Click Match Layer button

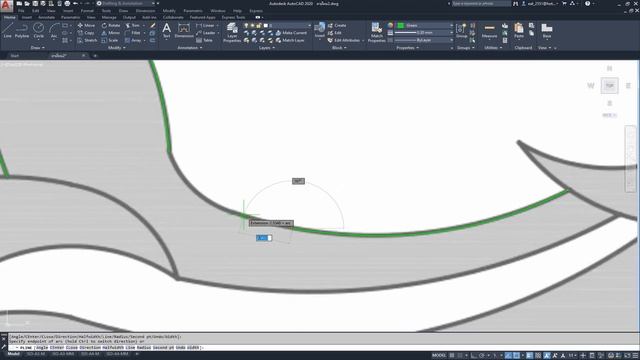click(290, 40)
